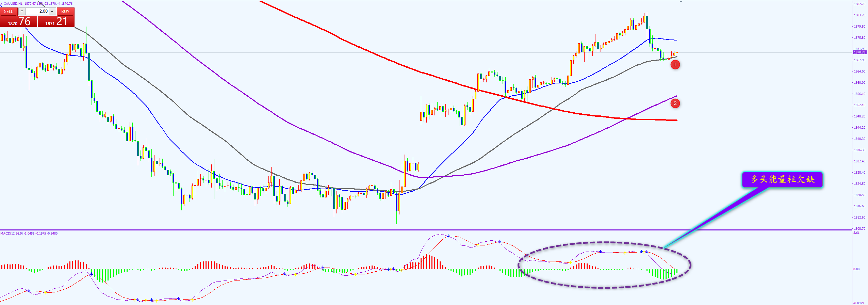Image resolution: width=868 pixels, height=305 pixels.
Task: Select the red circle marker numbered 1
Action: coord(675,64)
